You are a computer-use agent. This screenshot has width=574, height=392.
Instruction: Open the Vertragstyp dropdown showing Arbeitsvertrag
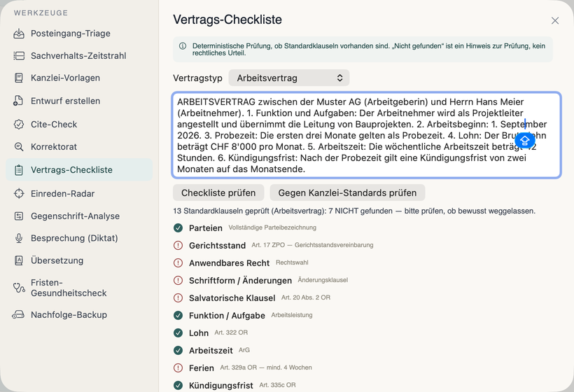(289, 78)
